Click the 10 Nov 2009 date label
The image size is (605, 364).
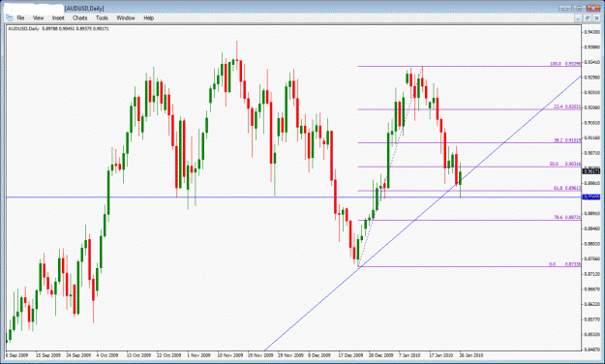(230, 355)
